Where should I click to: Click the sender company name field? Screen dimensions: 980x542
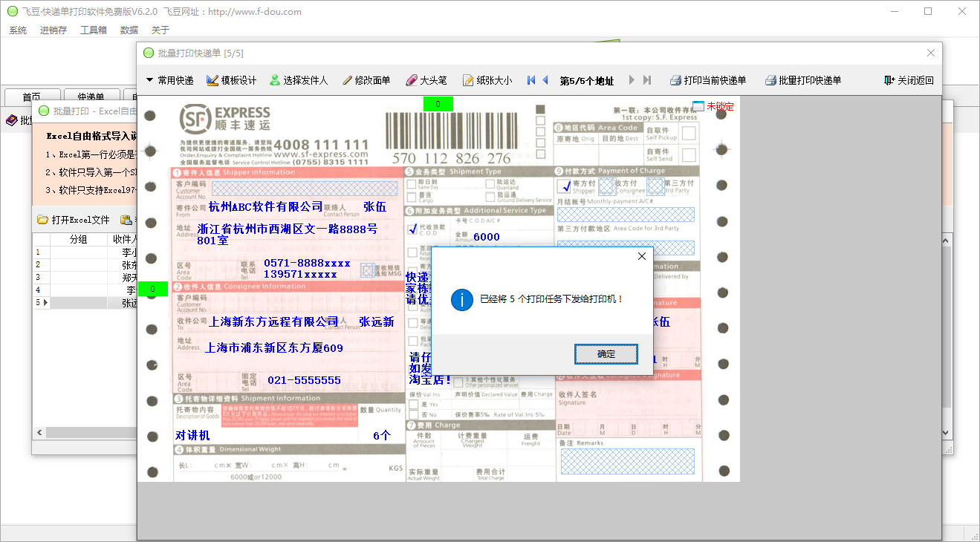265,206
